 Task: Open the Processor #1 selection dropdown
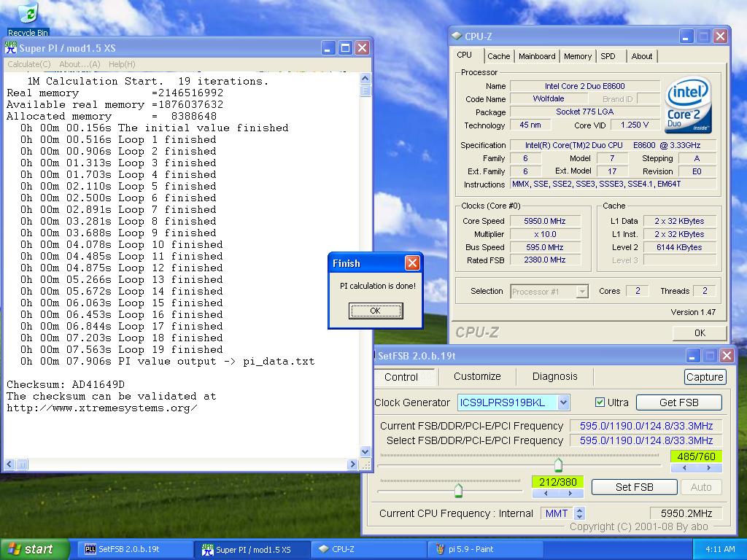581,292
